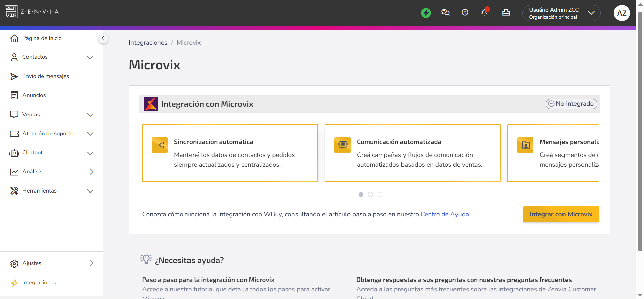
Task: Click the home icon for Página de inicio
Action: (x=14, y=38)
